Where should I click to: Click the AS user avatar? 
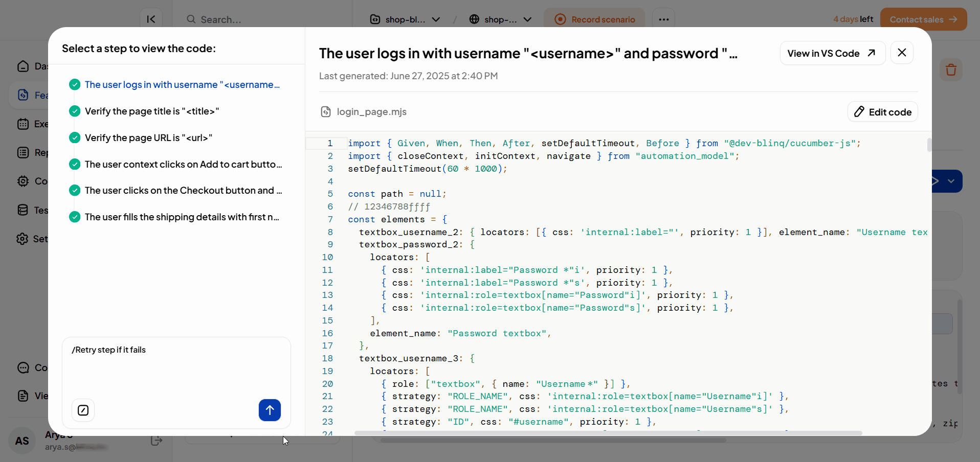[x=22, y=441]
